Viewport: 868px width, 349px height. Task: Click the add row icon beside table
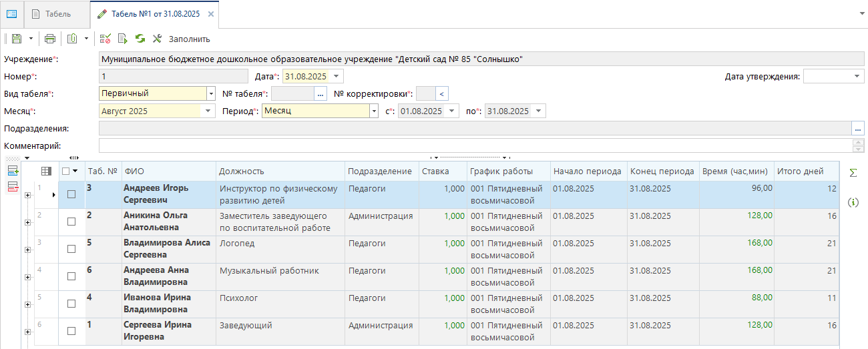pos(13,171)
